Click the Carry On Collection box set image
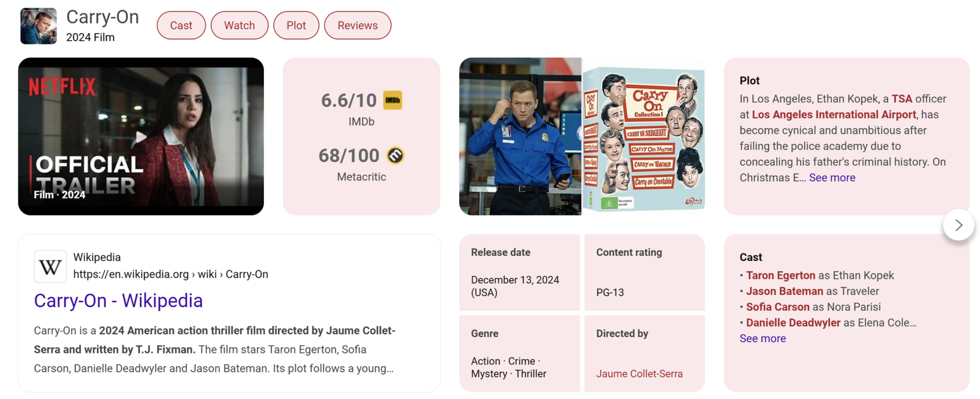Screen dimensions: 980x399 point(643,137)
